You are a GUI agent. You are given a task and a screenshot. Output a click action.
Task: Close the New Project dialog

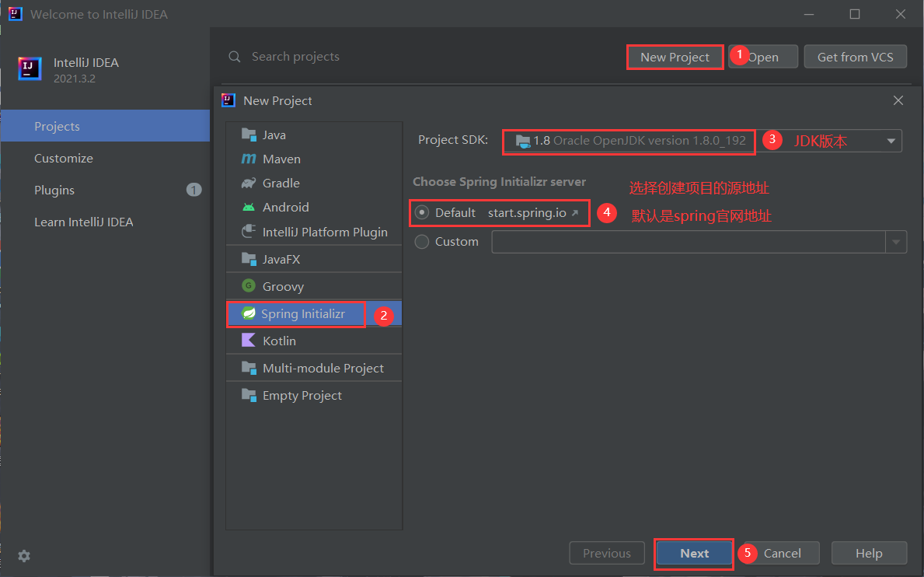point(898,101)
